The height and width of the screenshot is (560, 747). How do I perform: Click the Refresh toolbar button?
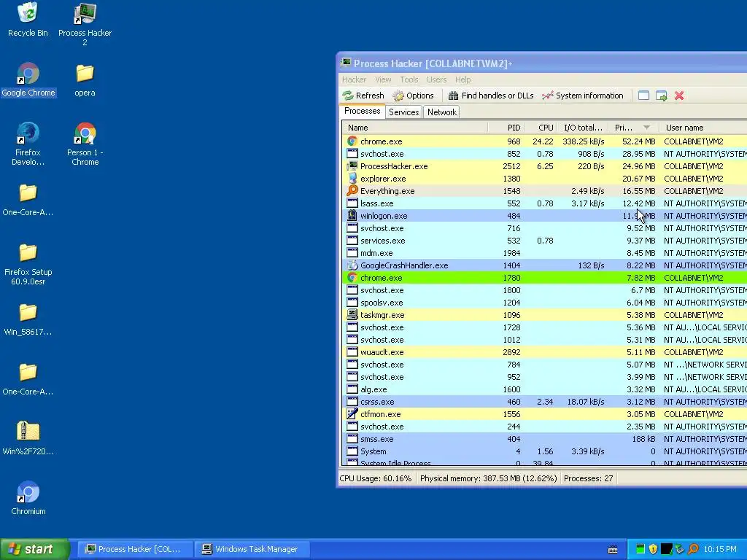[363, 96]
